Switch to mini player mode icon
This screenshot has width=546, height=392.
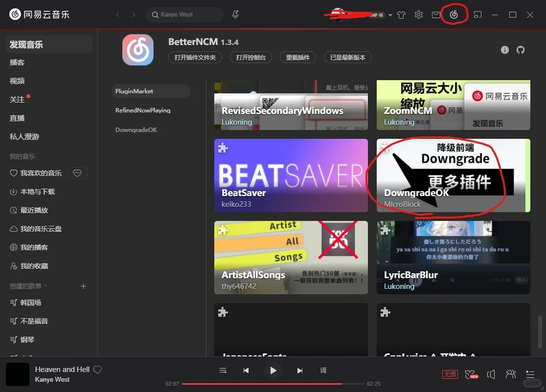coord(478,15)
